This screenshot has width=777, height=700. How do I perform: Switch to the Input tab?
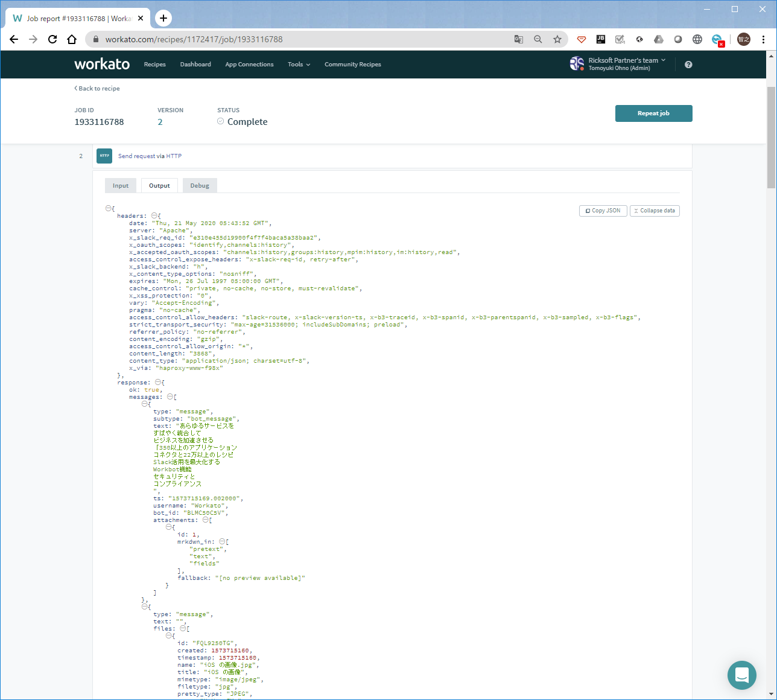click(121, 185)
